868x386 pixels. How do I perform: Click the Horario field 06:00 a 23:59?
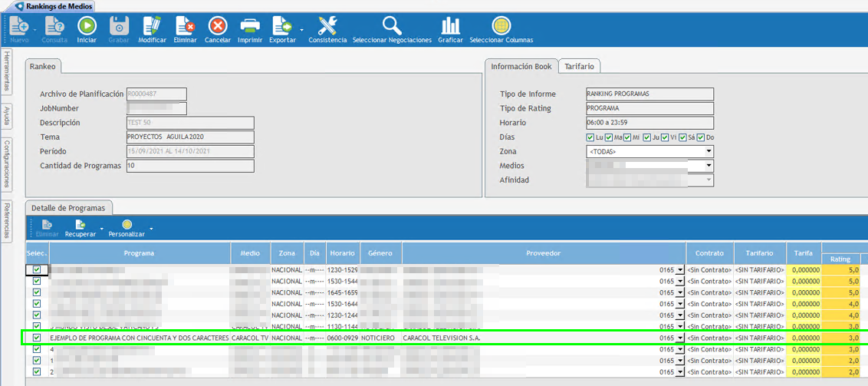click(x=650, y=122)
